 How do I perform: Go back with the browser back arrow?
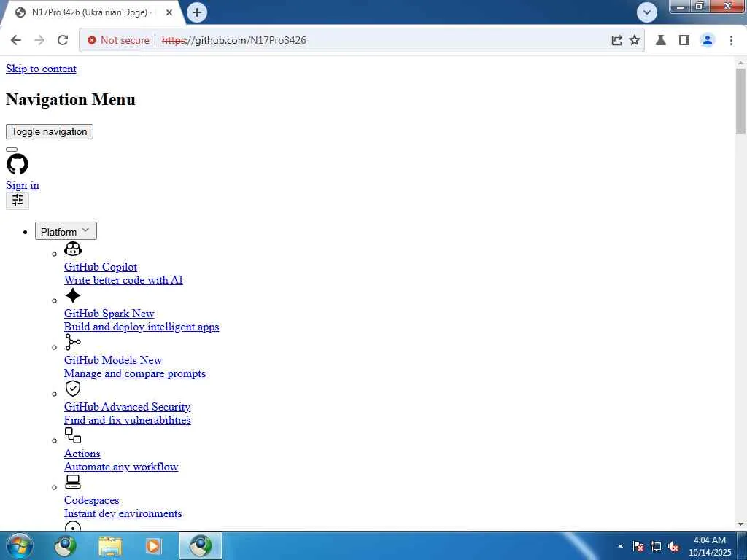[x=16, y=40]
